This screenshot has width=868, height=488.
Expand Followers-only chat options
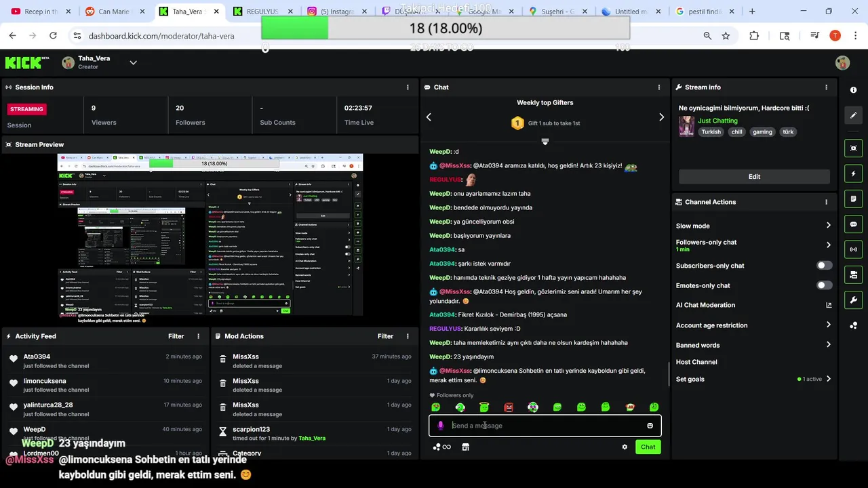coord(828,245)
